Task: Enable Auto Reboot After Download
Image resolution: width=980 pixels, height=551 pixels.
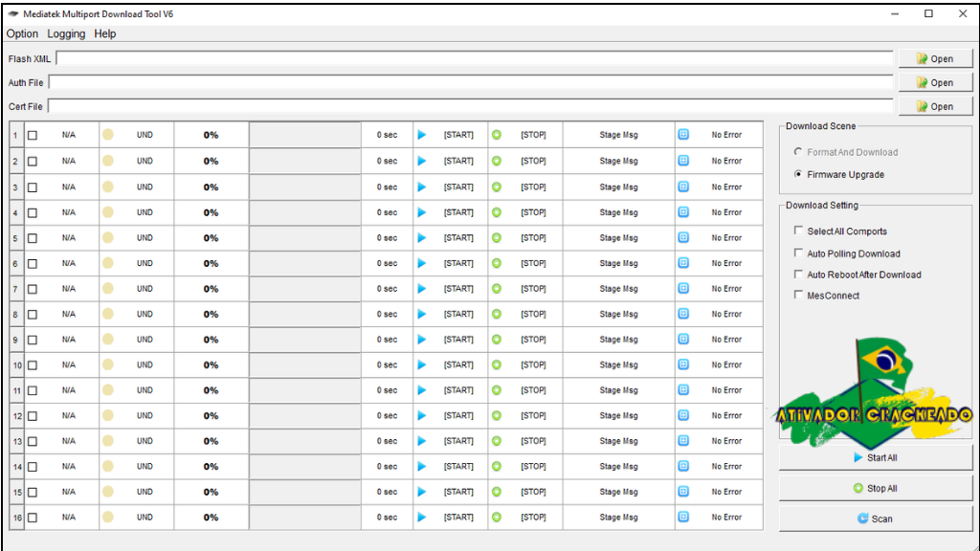Action: (798, 275)
